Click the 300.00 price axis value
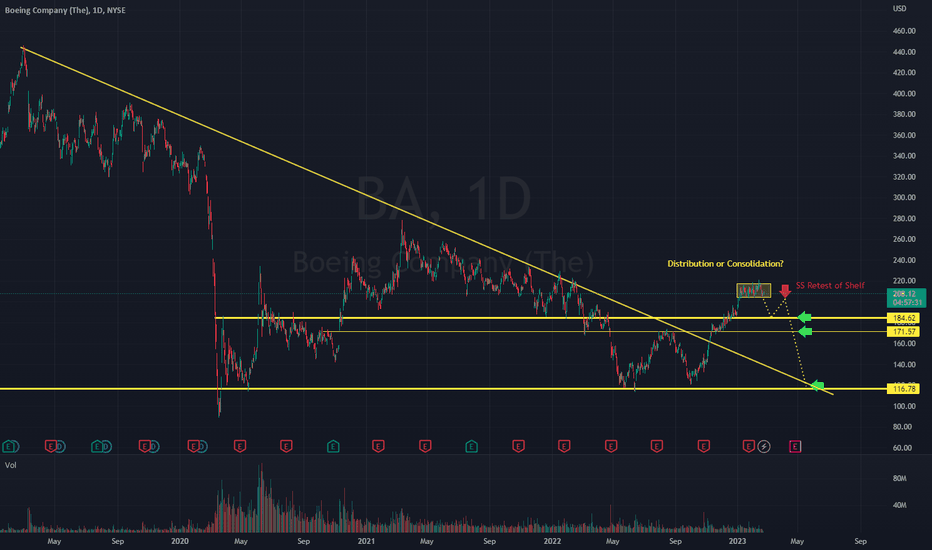The image size is (932, 550). click(x=903, y=197)
